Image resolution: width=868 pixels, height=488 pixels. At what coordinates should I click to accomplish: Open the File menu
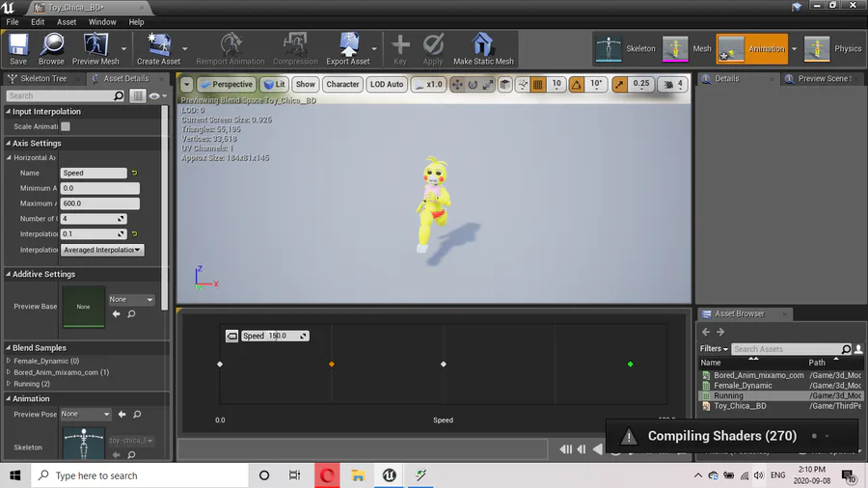(13, 22)
